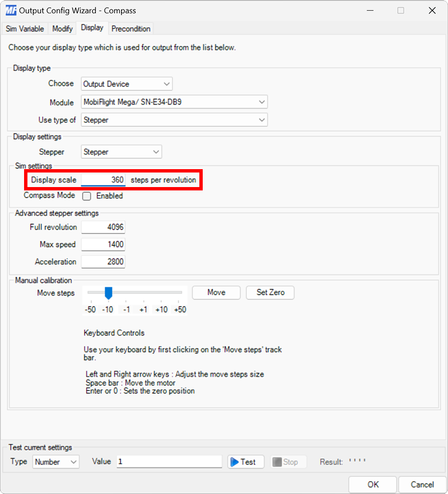
Task: Confirm settings with the OK button
Action: (x=372, y=484)
